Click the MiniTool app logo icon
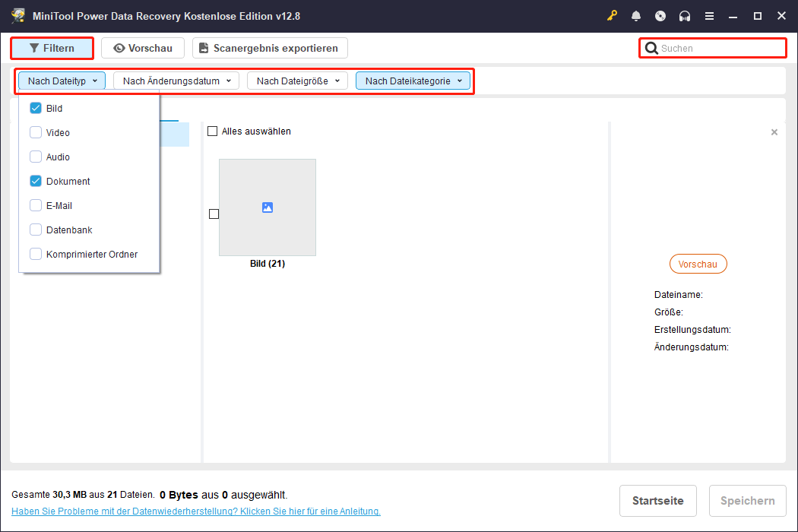Viewport: 798px width, 532px height. [18, 16]
